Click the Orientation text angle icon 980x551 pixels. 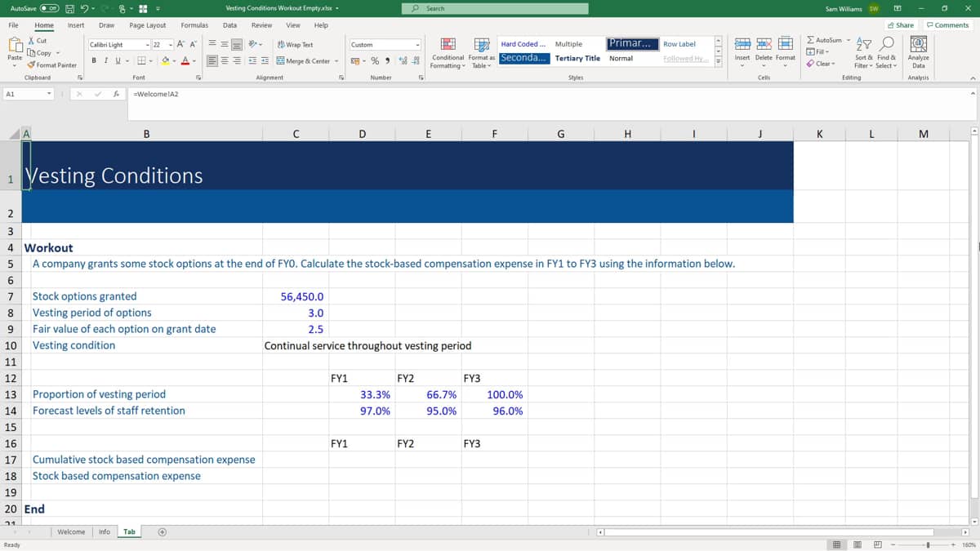tap(254, 45)
